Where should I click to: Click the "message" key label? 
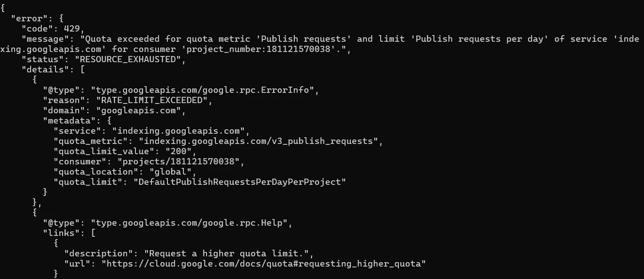(x=43, y=39)
